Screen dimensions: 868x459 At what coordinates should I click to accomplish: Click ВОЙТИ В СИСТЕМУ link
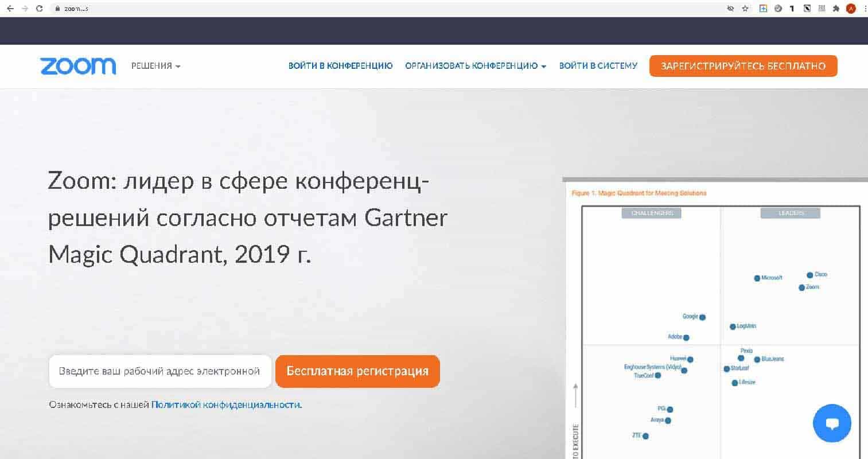[598, 66]
